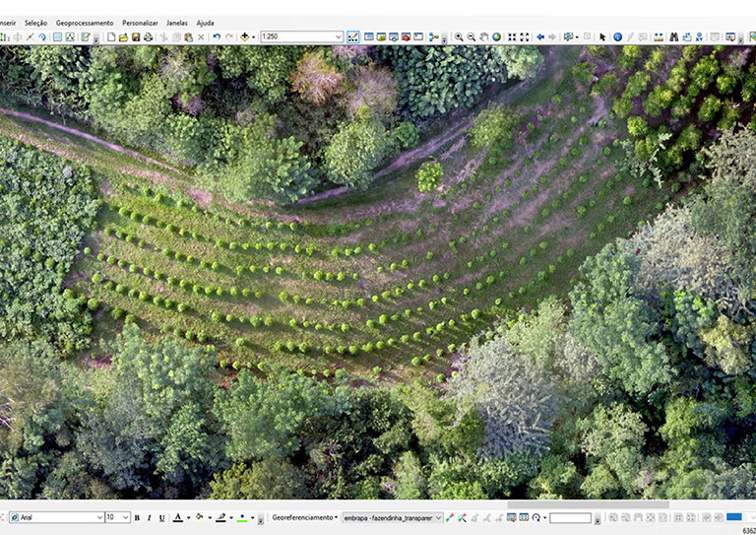Toggle bold text formatting
756x535 pixels.
tap(137, 518)
